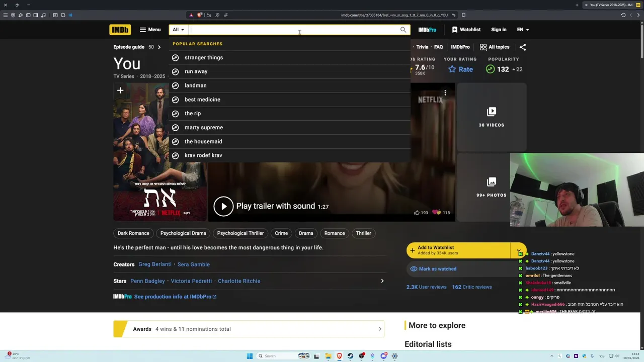Select the 'the rip' popular search
This screenshot has width=644, height=362.
tap(290, 114)
